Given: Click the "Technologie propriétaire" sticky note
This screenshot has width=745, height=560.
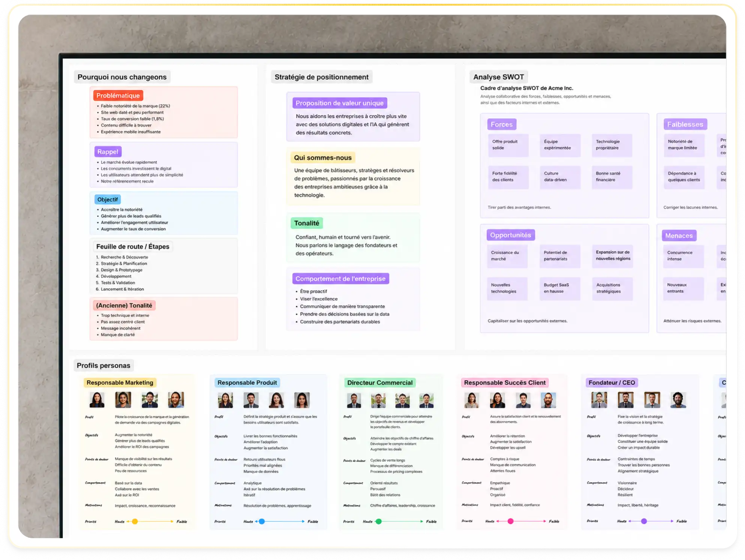Looking at the screenshot, I should (612, 145).
